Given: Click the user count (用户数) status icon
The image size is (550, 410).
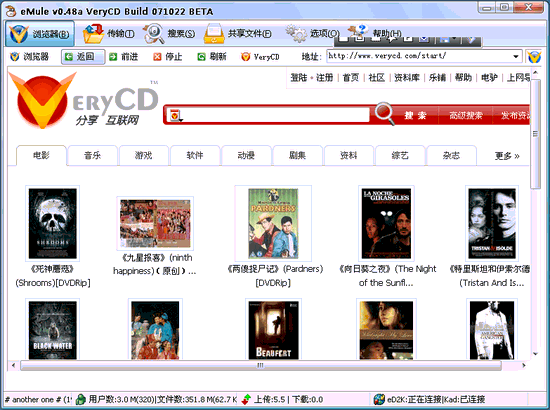Looking at the screenshot, I should click(81, 399).
